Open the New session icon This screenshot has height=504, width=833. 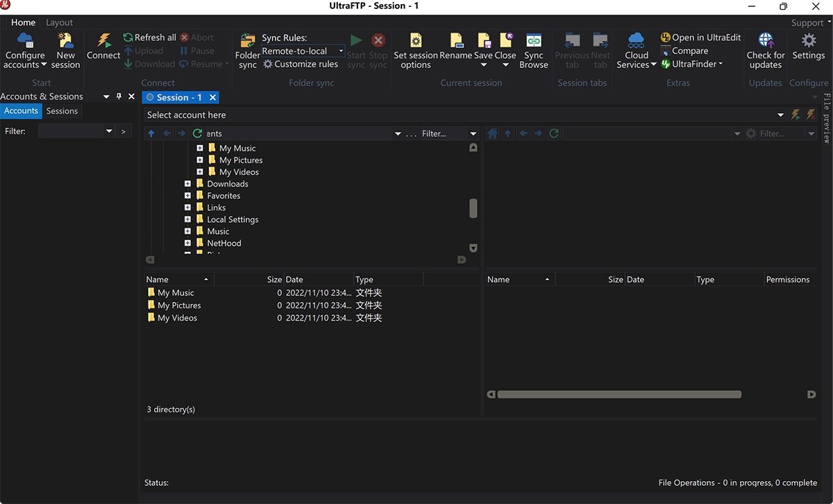pyautogui.click(x=66, y=41)
